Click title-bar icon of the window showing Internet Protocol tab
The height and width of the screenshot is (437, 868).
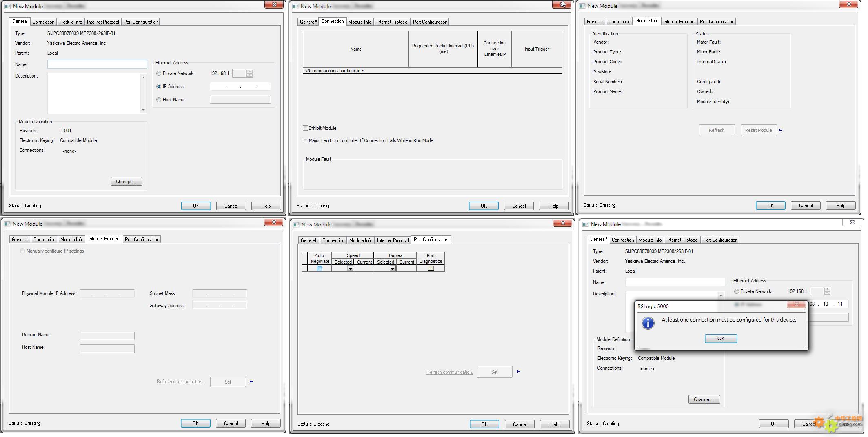tap(7, 224)
